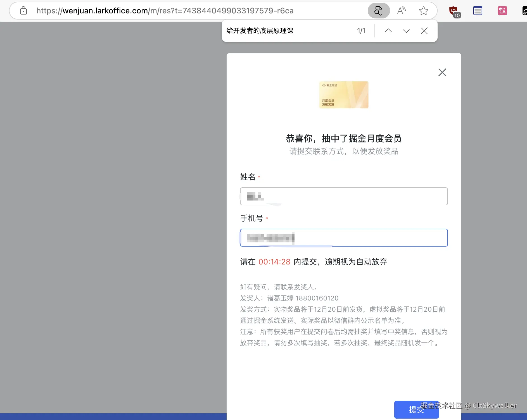Viewport: 527px width, 420px height.
Task: Click the blue window-shaped extension icon
Action: (x=478, y=11)
